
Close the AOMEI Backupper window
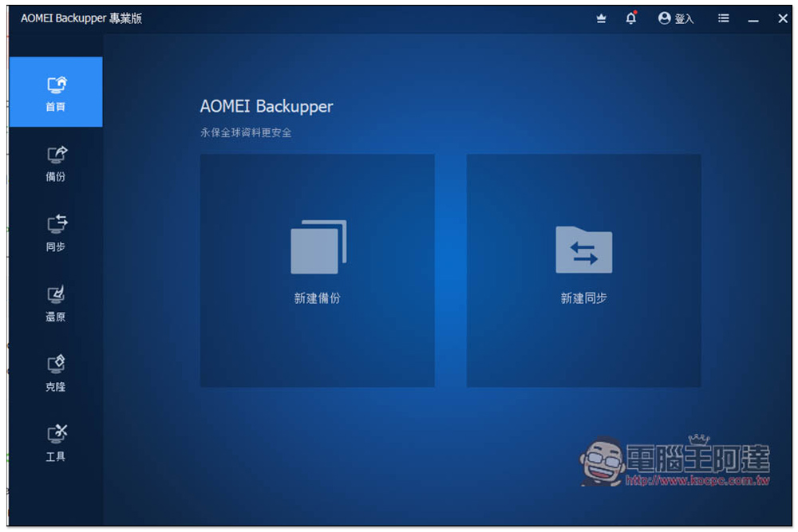coord(782,18)
